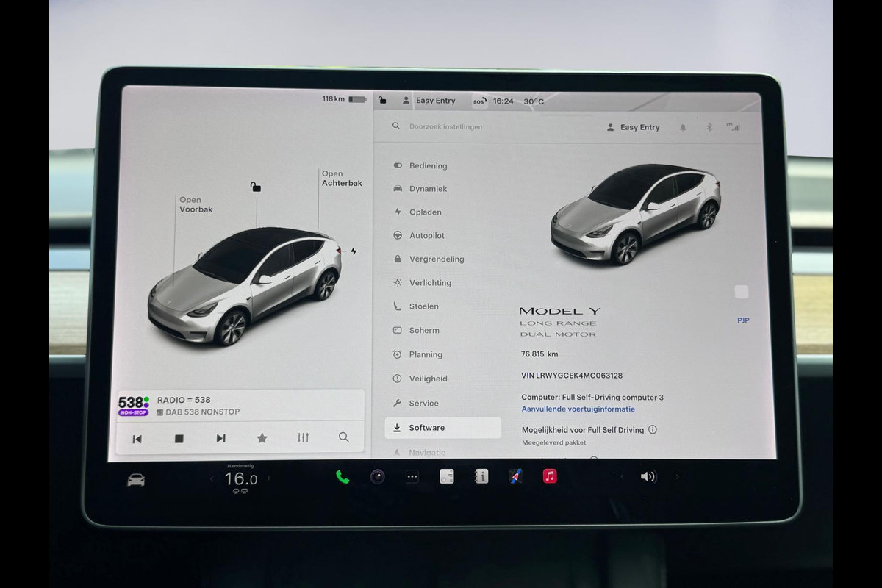Decrease volume with left arrow
The height and width of the screenshot is (588, 882).
pyautogui.click(x=621, y=476)
